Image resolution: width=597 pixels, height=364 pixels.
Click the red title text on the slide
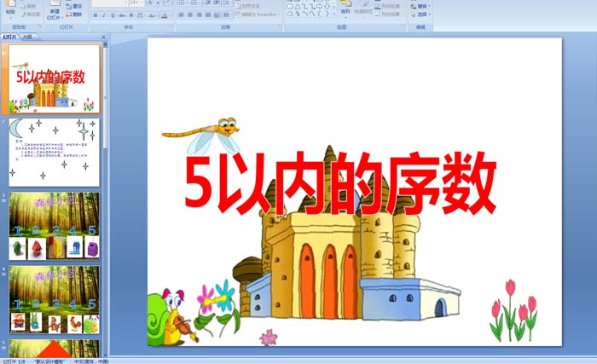340,184
